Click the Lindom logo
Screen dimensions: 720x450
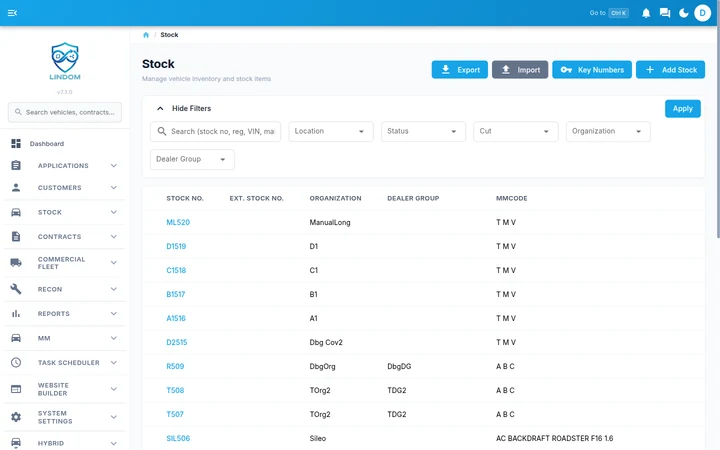(x=65, y=62)
